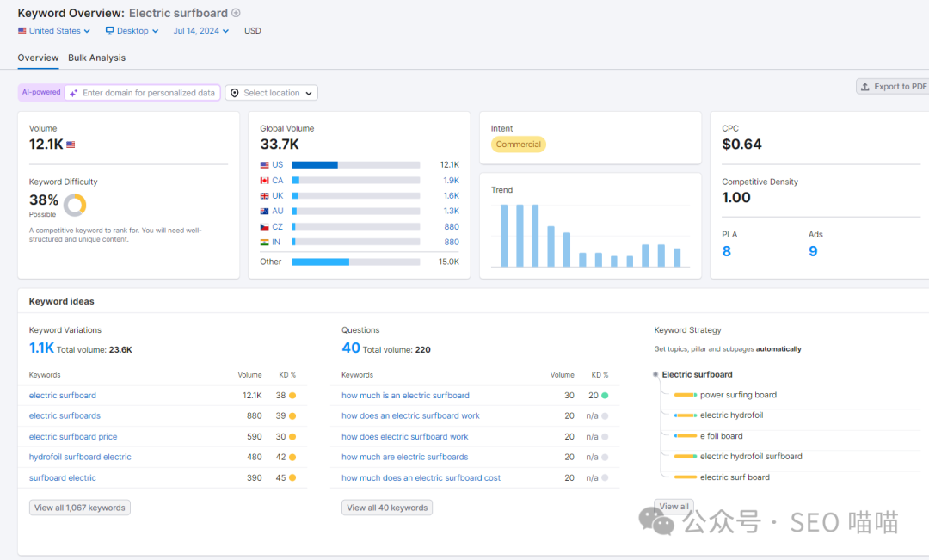Click the US flag icon next to Volume
Image resolution: width=929 pixels, height=560 pixels.
click(x=71, y=145)
